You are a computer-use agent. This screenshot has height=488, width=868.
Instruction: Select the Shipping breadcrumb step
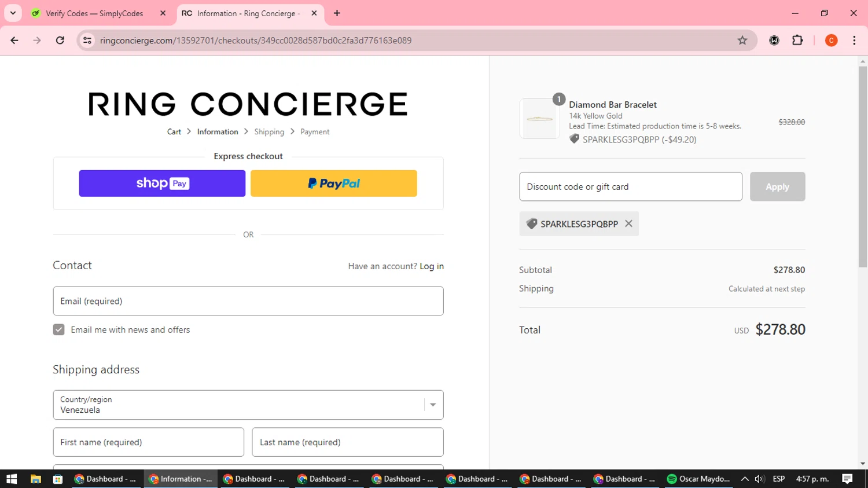pyautogui.click(x=269, y=132)
